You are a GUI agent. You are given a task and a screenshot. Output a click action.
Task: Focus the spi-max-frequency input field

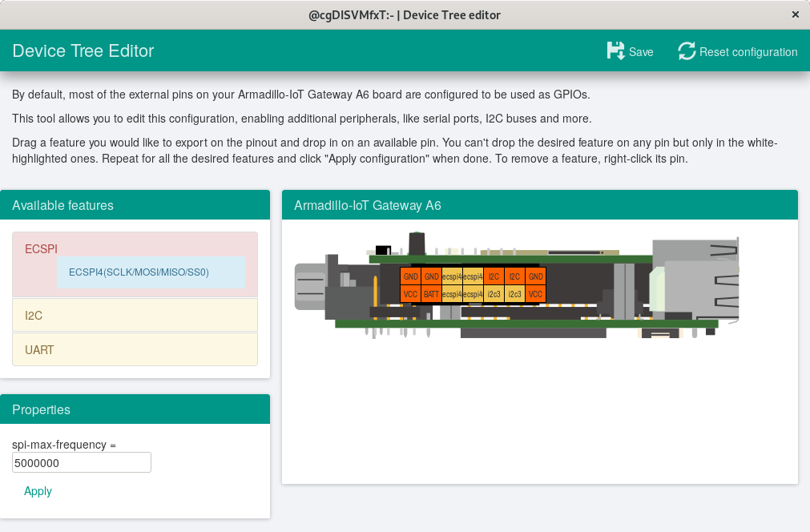pyautogui.click(x=82, y=463)
